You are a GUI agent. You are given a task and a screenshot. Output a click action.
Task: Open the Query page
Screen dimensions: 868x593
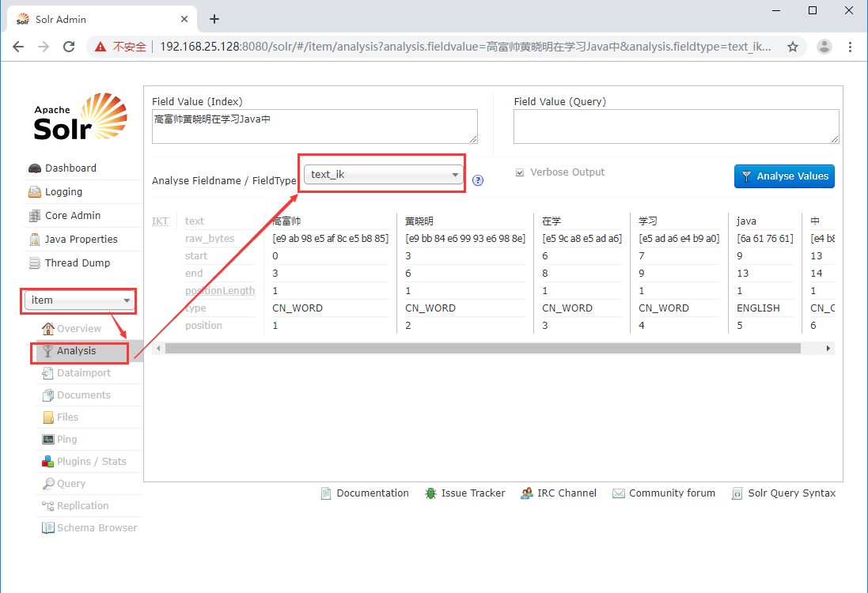71,483
